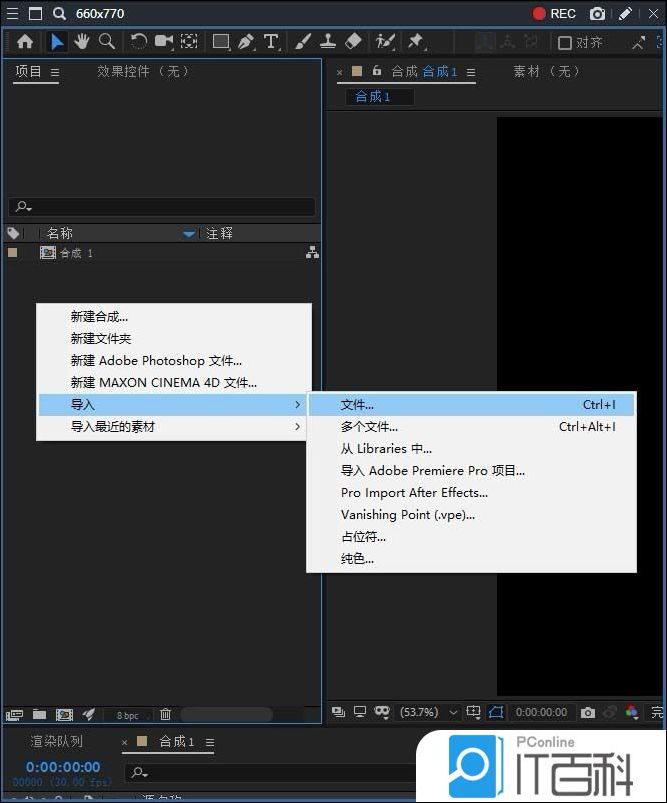Image resolution: width=667 pixels, height=803 pixels.
Task: Select 从 Libraries 中... in submenu
Action: (471, 449)
